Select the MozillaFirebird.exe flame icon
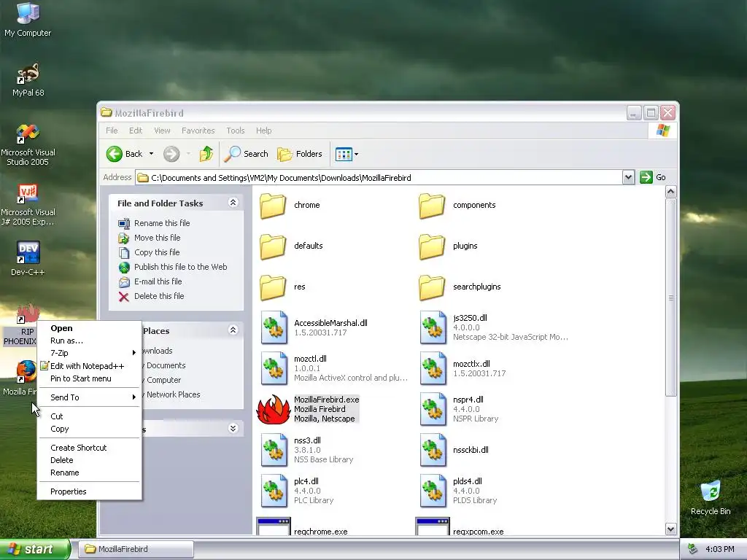 click(x=273, y=410)
